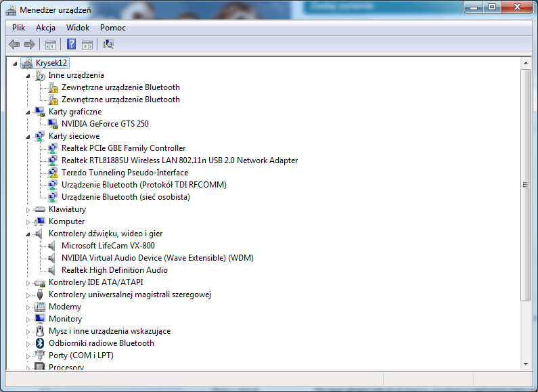Collapse the Karty sieciowe branch
This screenshot has width=538, height=392.
(x=28, y=137)
